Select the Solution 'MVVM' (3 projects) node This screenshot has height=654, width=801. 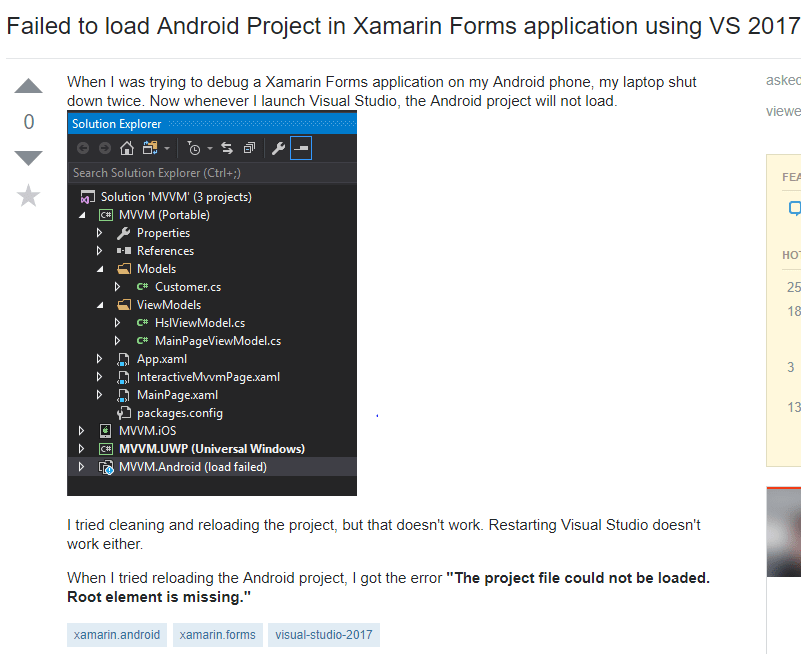(176, 197)
